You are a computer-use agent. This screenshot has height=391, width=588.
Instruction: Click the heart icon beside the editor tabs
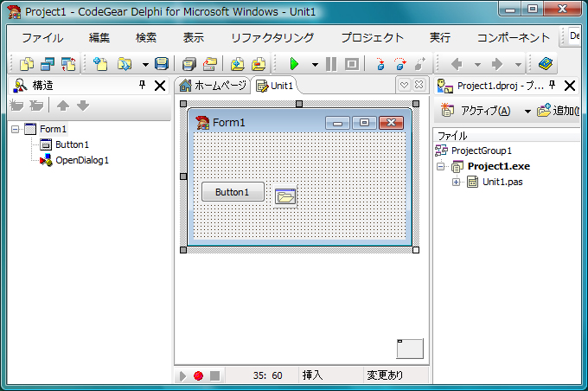pyautogui.click(x=405, y=85)
